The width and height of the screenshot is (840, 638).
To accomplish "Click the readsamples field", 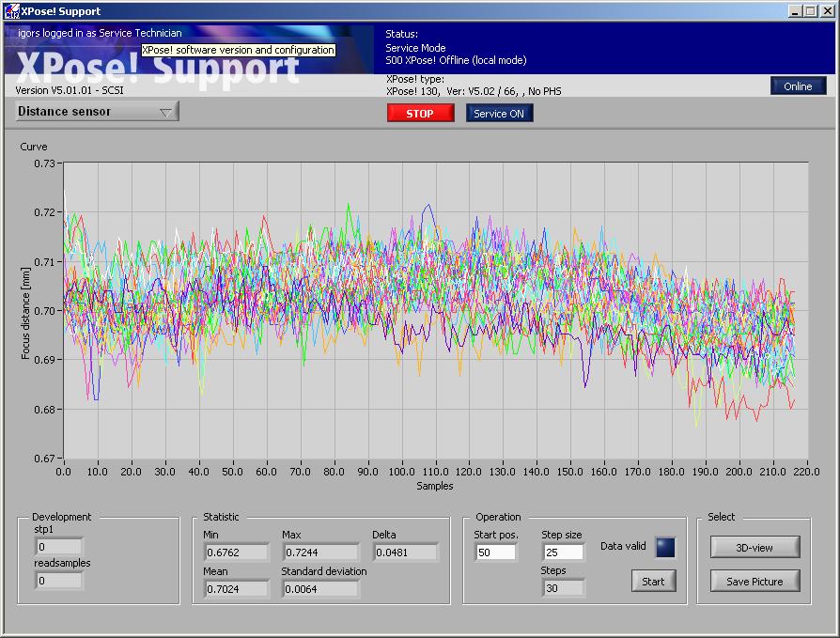I will pyautogui.click(x=58, y=581).
